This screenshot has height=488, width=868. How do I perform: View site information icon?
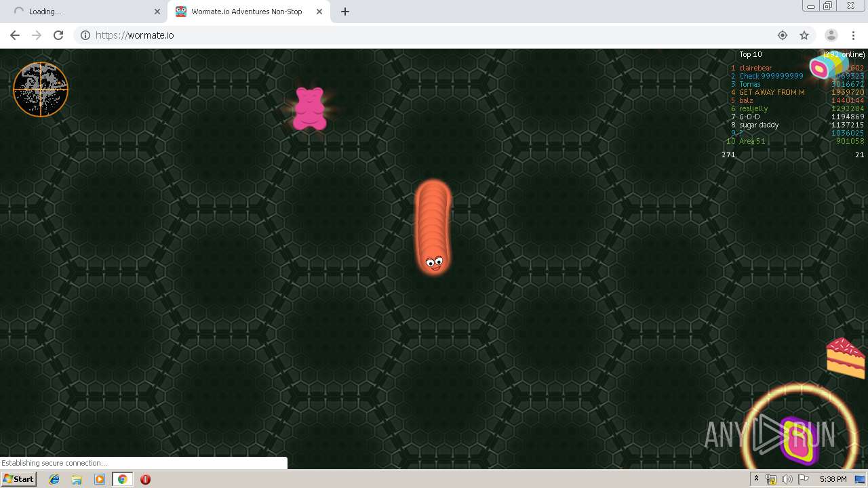(x=85, y=35)
